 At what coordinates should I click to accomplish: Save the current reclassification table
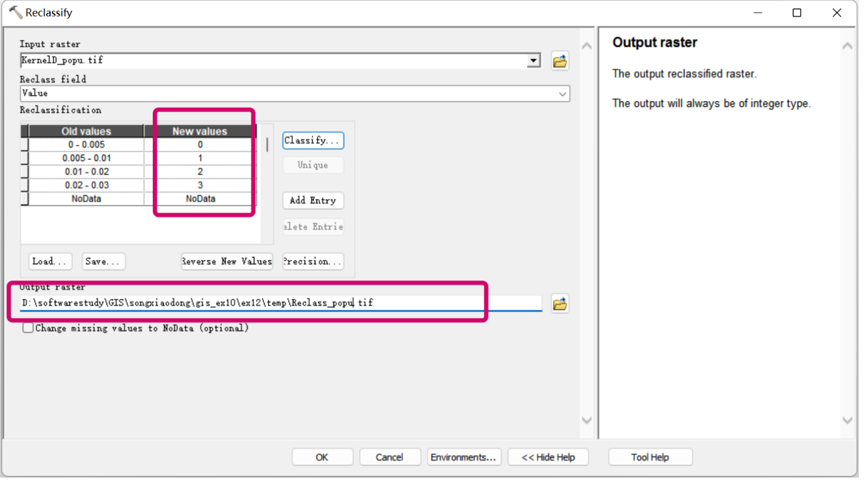103,261
